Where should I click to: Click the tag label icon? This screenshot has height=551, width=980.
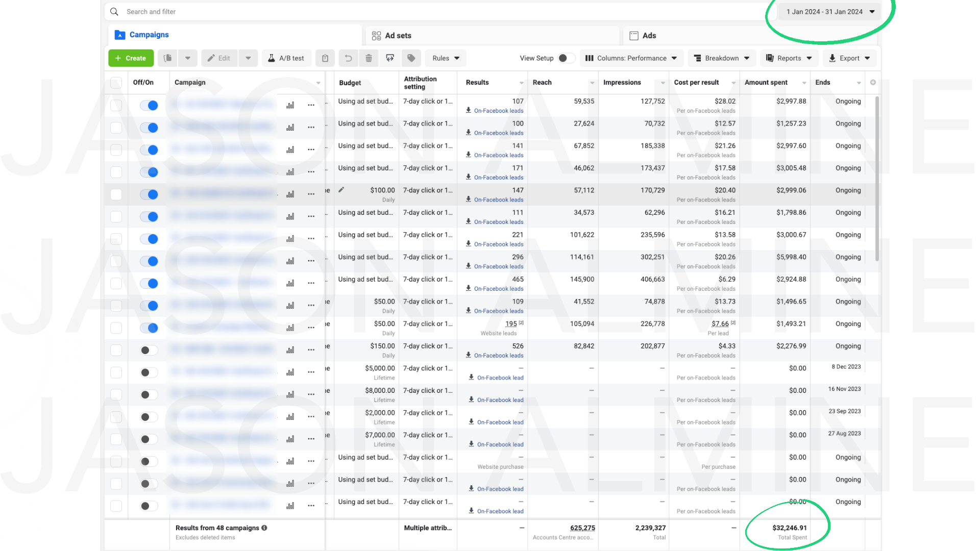coord(411,58)
